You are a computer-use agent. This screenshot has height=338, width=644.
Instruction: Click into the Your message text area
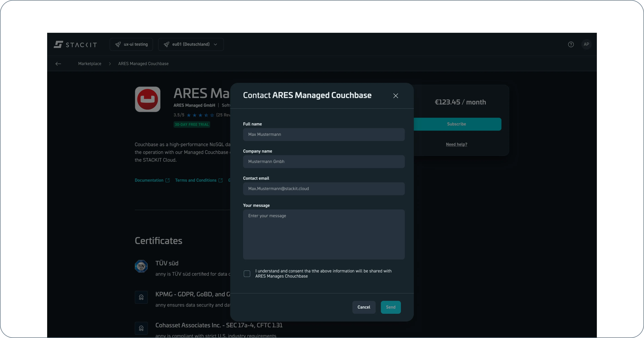tap(324, 234)
